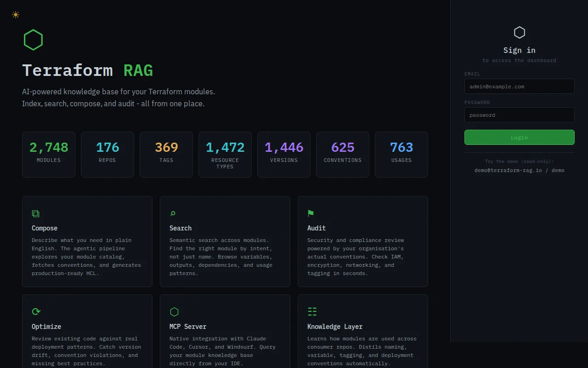588x368 pixels.
Task: Focus the Password input field
Action: (519, 115)
